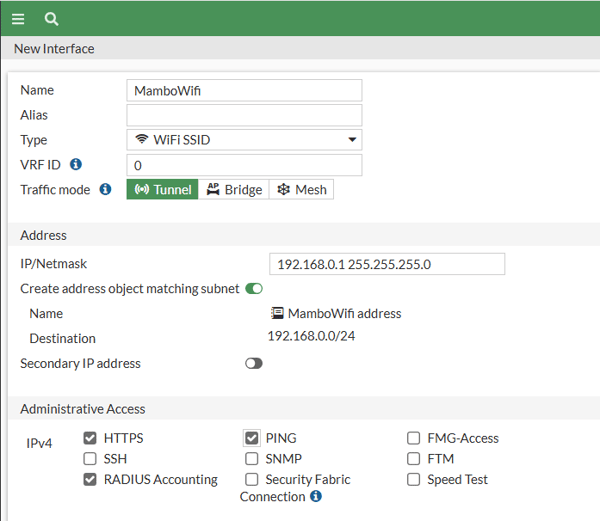
Task: Click the VRF ID info icon
Action: [76, 164]
